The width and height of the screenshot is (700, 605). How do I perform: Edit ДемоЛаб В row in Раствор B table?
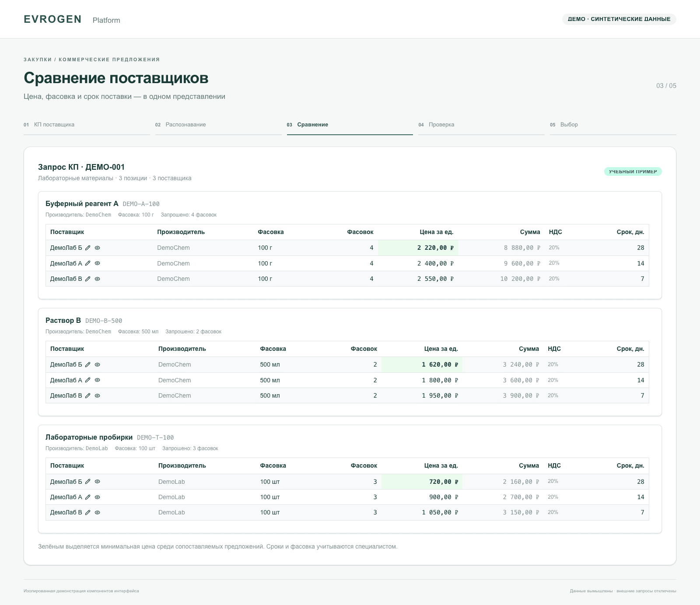pos(87,395)
